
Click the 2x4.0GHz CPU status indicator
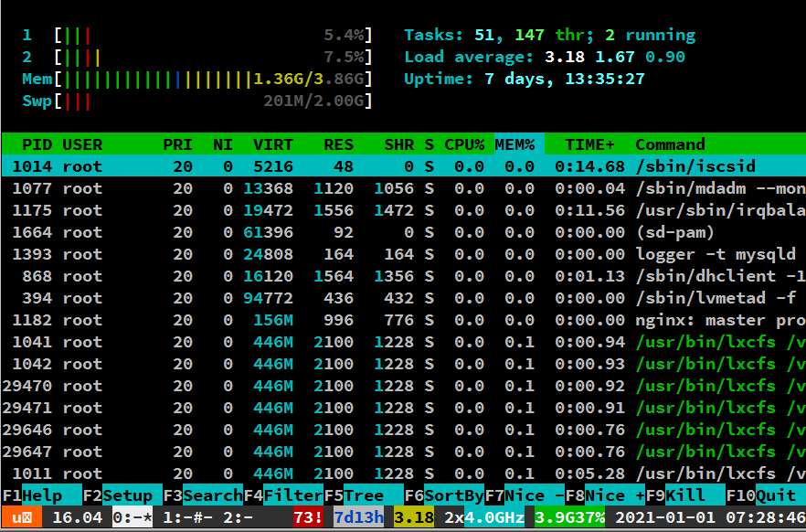tap(483, 517)
